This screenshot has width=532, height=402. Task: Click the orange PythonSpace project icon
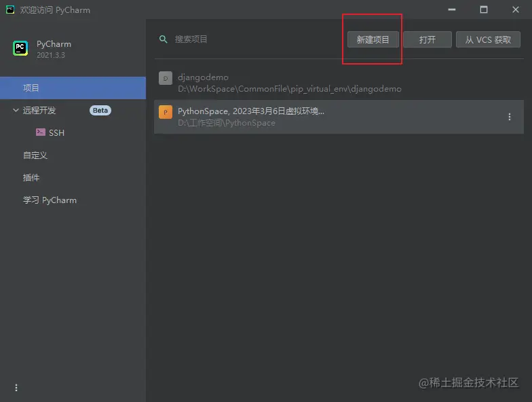pyautogui.click(x=166, y=112)
